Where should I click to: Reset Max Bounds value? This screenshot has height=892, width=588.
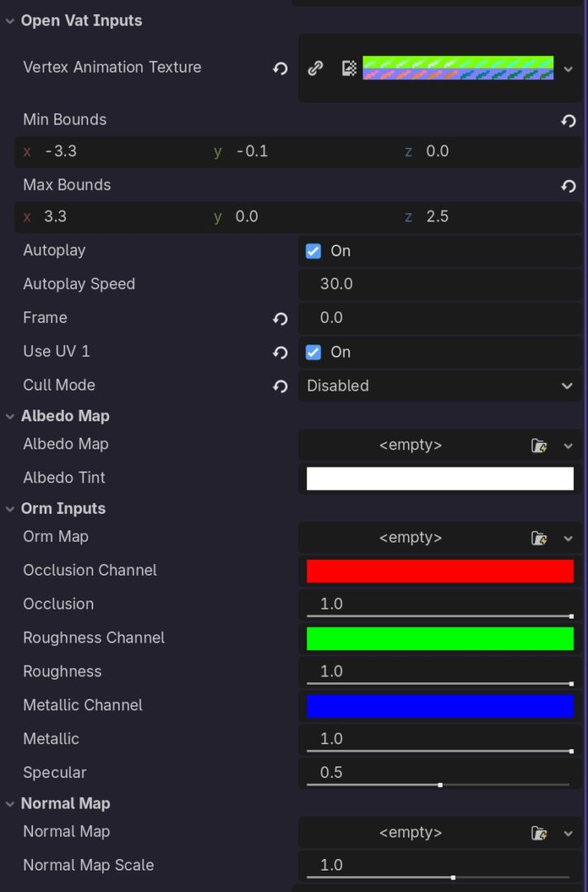point(568,186)
